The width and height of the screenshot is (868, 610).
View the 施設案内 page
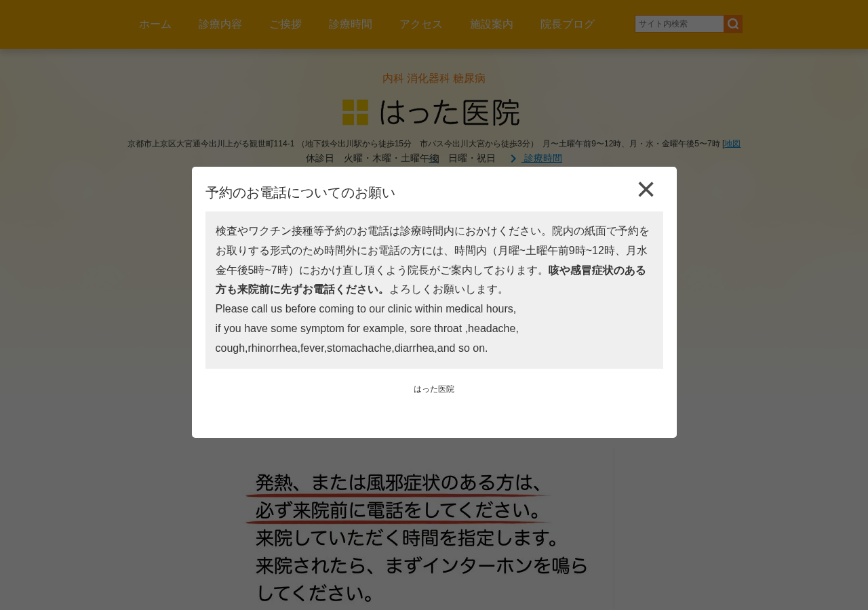(x=492, y=24)
